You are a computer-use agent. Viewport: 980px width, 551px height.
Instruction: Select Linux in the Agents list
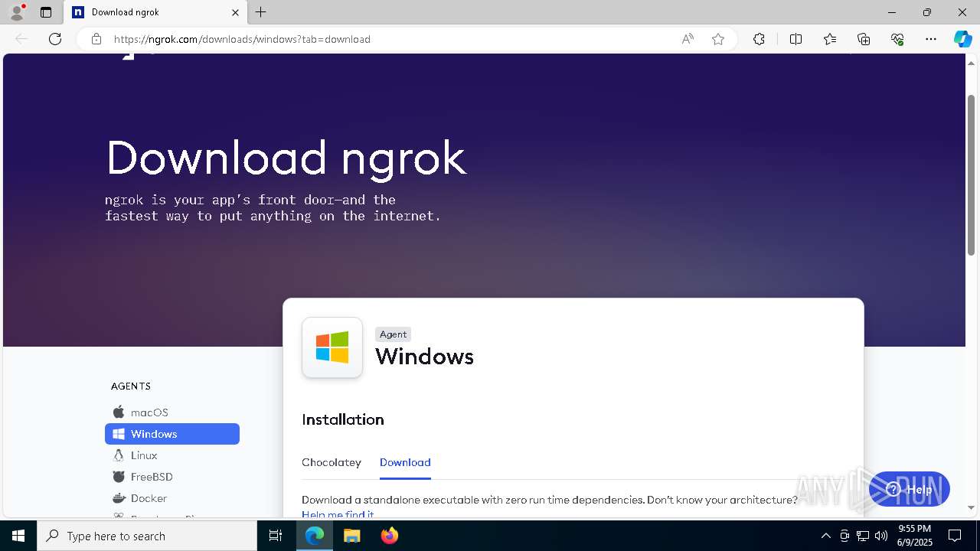click(172, 455)
